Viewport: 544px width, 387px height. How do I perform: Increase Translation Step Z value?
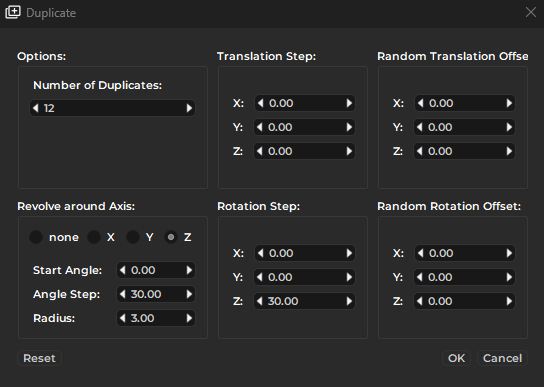click(x=349, y=151)
